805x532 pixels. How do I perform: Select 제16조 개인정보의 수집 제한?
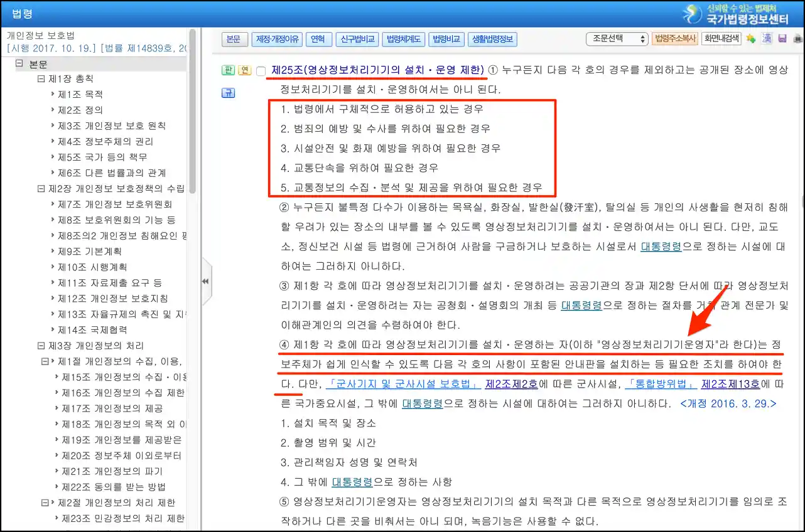coord(123,393)
